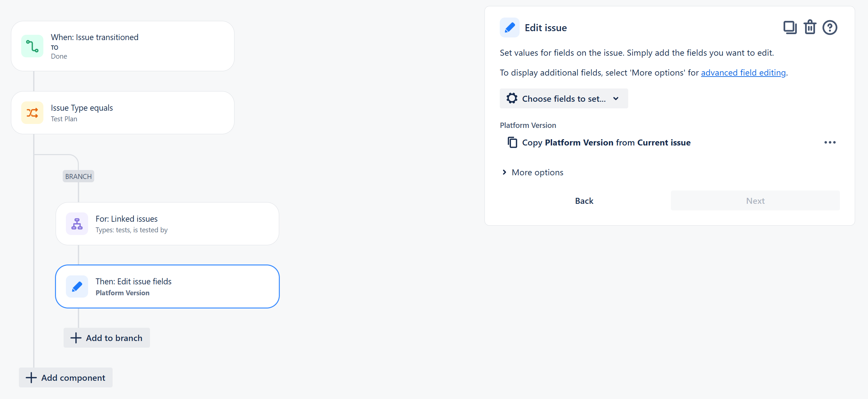Click the copy icon beside Platform Version
The height and width of the screenshot is (399, 868).
tap(512, 142)
